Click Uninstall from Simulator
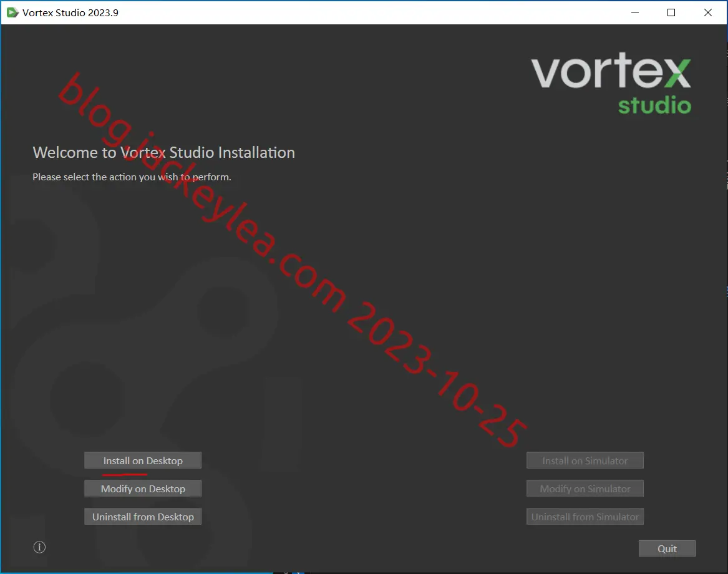The width and height of the screenshot is (728, 574). (585, 516)
